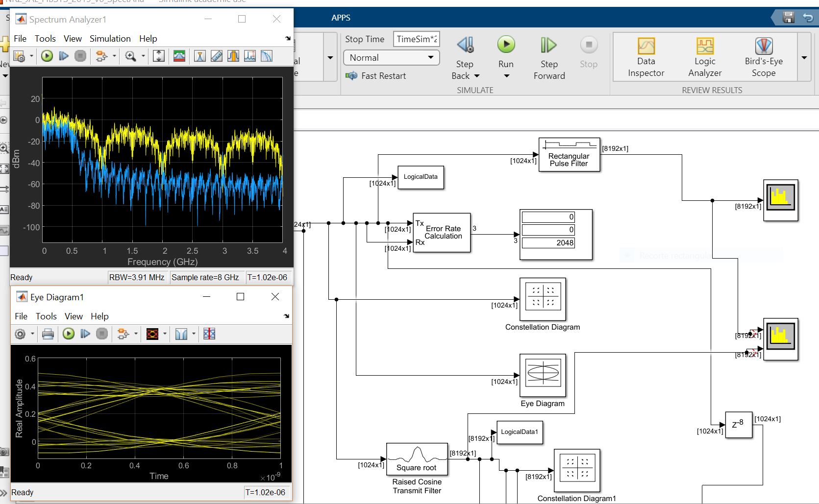Viewport: 819px width, 504px height.
Task: Toggle Fast Restart
Action: (x=376, y=76)
